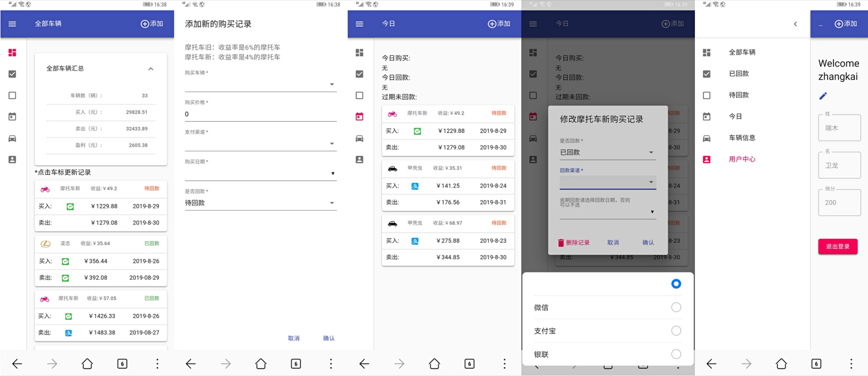Click the red 退出登录 button
Screen dimensions: 868x376
pos(838,246)
